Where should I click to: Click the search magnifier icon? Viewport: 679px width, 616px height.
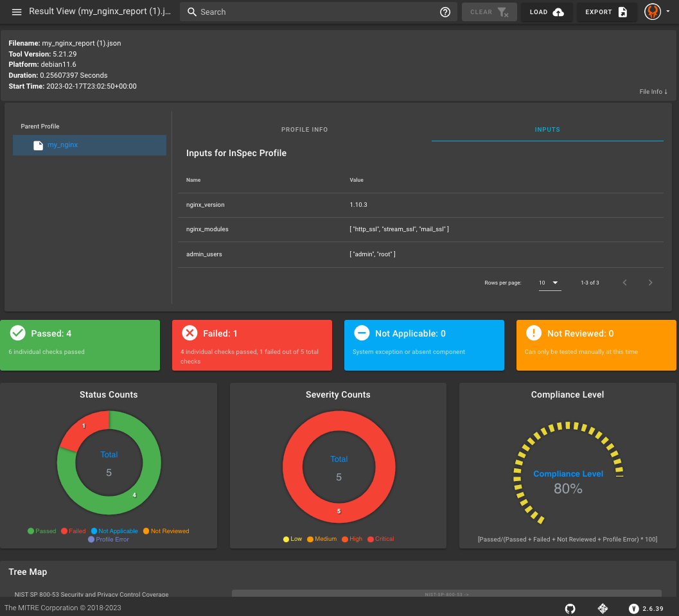(x=191, y=12)
